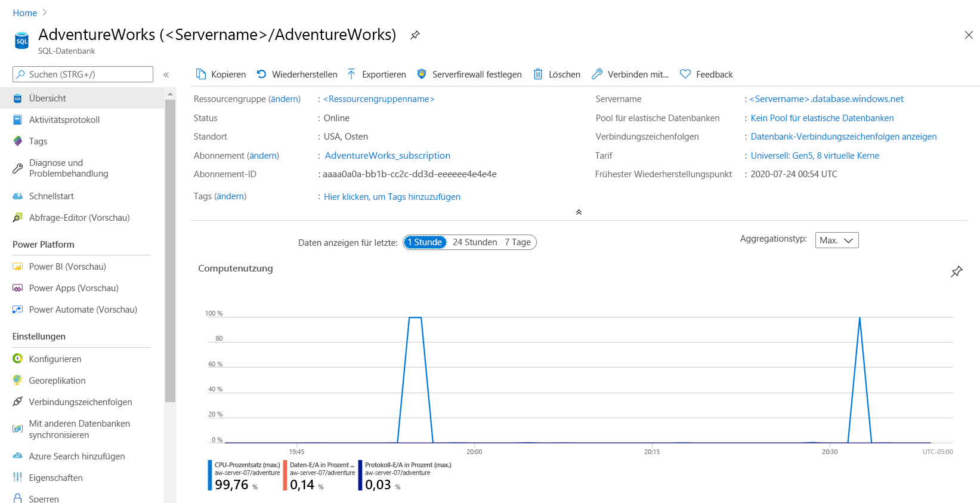Click the 2020-07-24 00:54 UTC restore point
Image resolution: width=980 pixels, height=503 pixels.
click(794, 174)
